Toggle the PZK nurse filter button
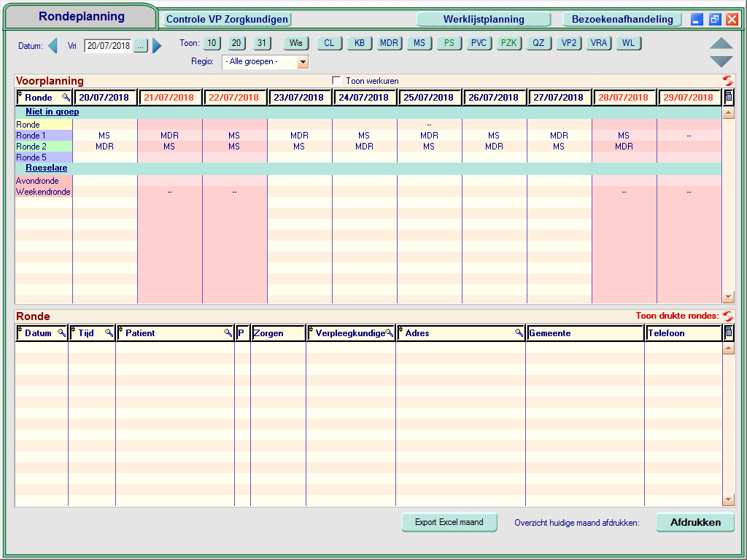The width and height of the screenshot is (747, 560). pyautogui.click(x=508, y=43)
